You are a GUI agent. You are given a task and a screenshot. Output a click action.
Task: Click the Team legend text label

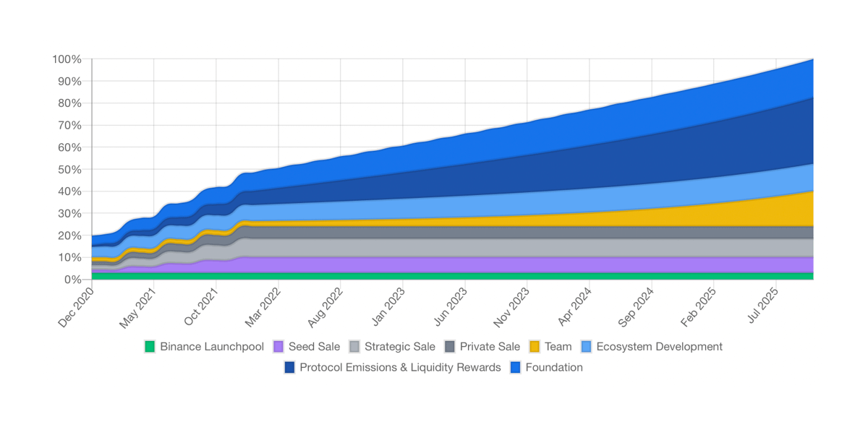tap(558, 347)
